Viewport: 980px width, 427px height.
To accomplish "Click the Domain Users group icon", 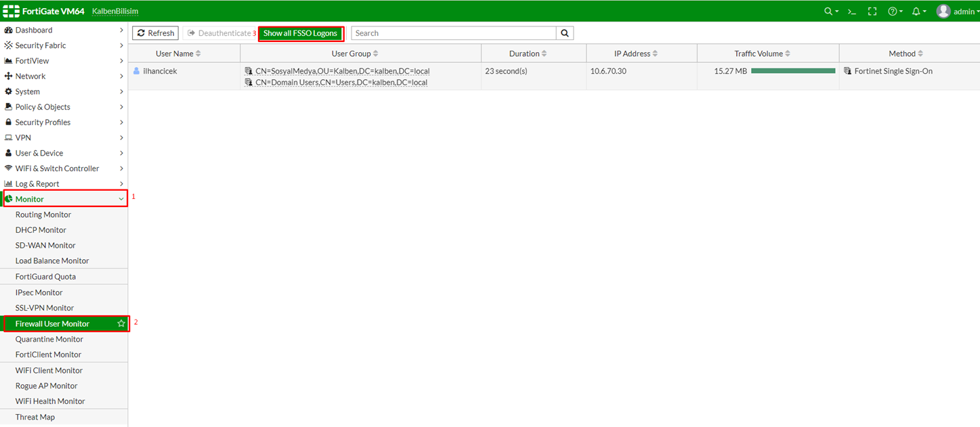I will tap(249, 83).
